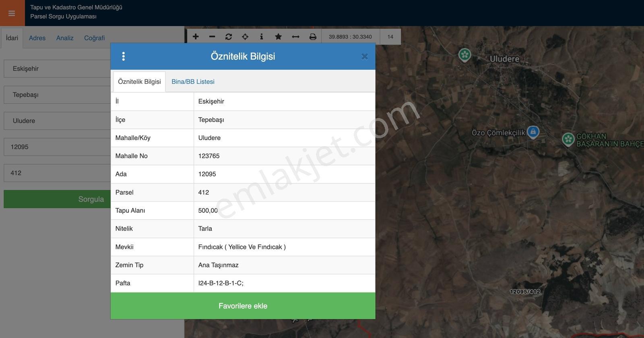Close the Öznitelik Bilgisi dialog
This screenshot has height=338, width=644.
coord(365,56)
